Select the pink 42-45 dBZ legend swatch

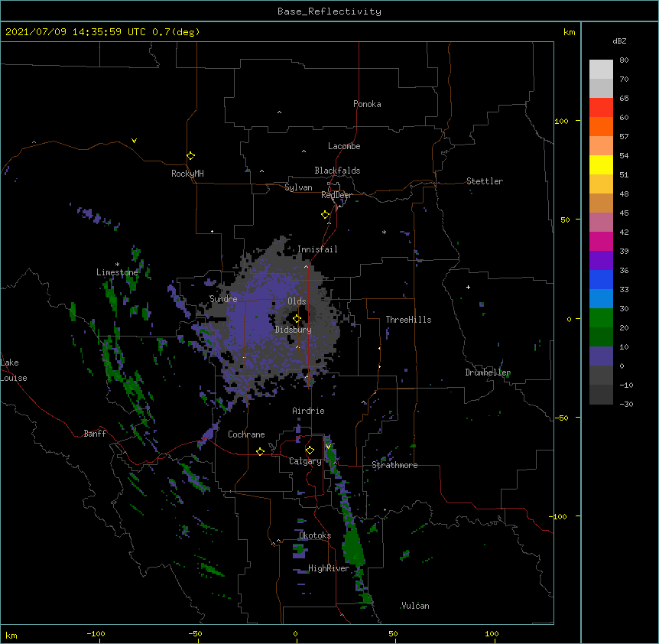point(601,223)
